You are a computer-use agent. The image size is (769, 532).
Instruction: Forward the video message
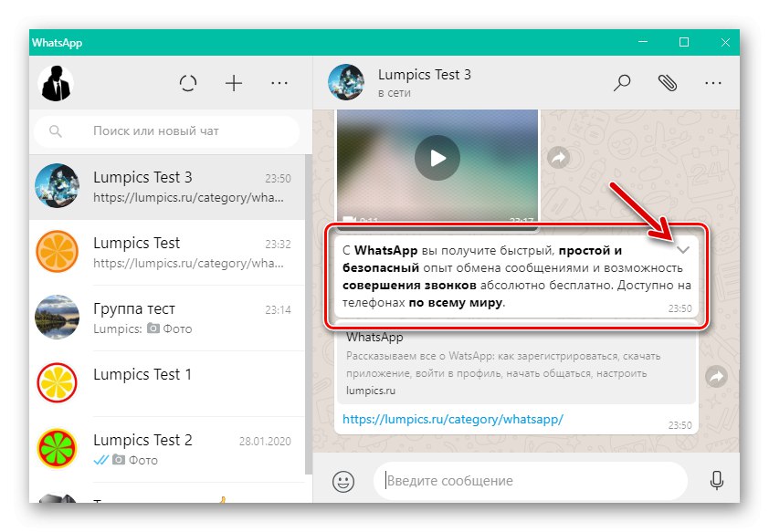(558, 158)
